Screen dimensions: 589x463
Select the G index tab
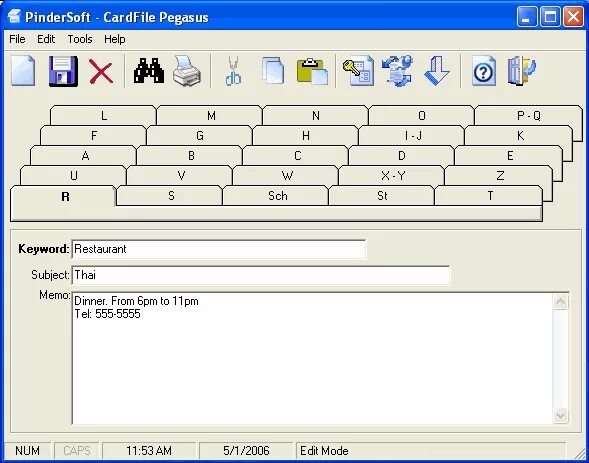pos(200,136)
